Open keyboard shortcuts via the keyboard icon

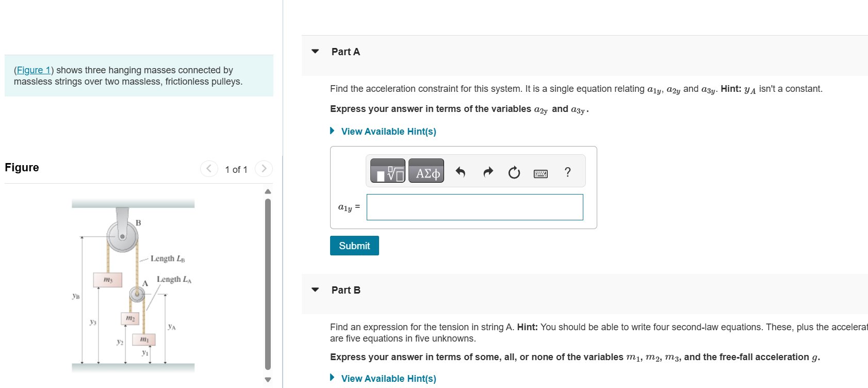pos(541,173)
